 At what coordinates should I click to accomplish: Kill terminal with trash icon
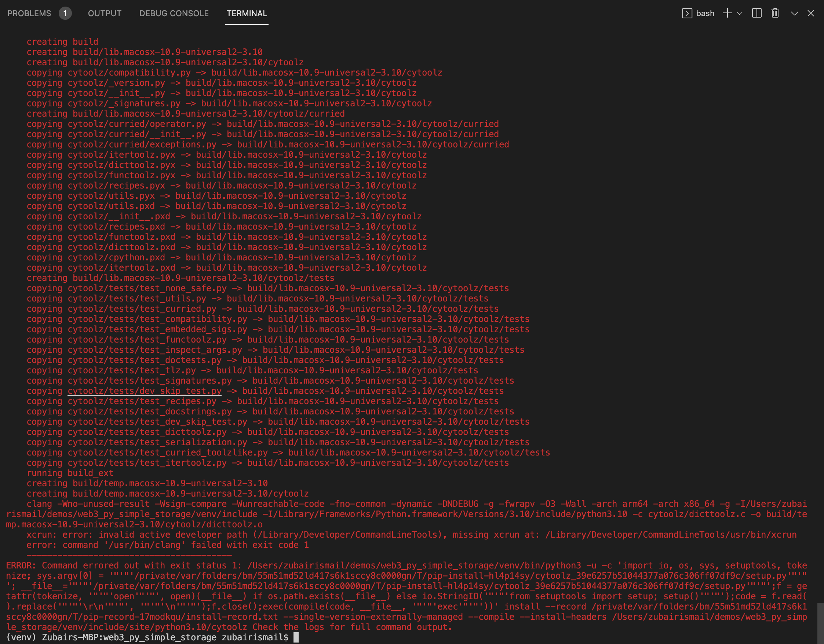(775, 13)
